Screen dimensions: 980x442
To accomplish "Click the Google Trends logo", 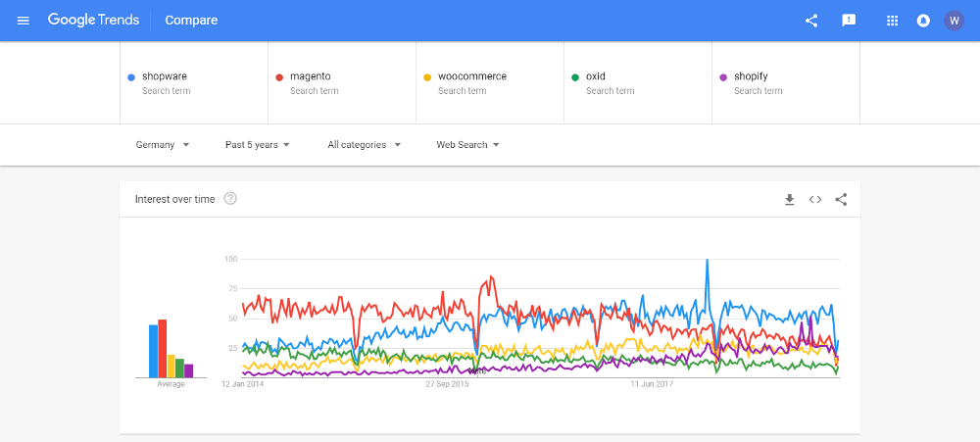I will click(94, 20).
